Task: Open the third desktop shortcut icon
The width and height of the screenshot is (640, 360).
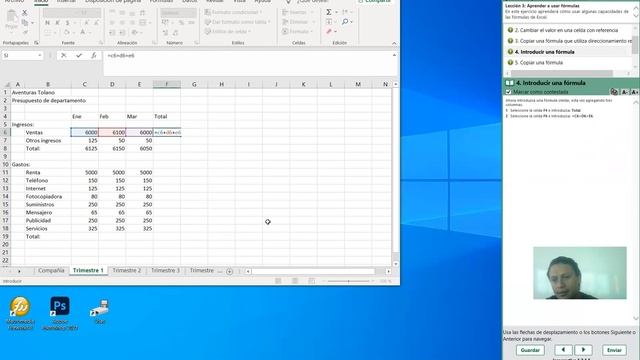Action: click(x=100, y=312)
